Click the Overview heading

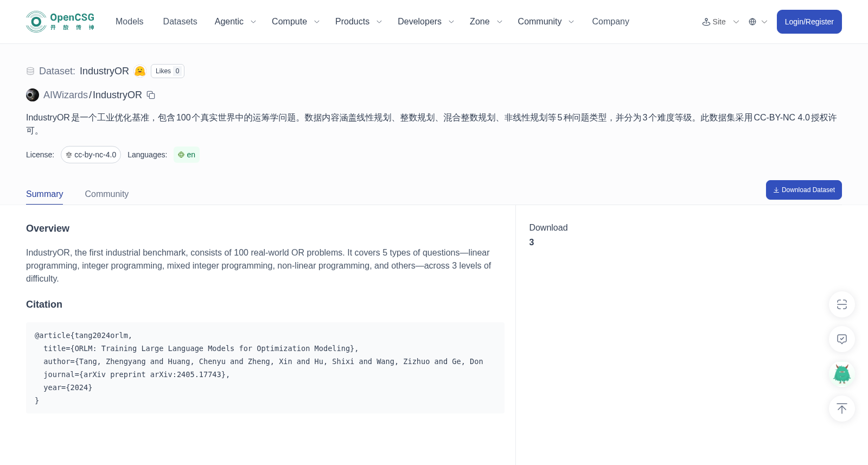pyautogui.click(x=48, y=228)
